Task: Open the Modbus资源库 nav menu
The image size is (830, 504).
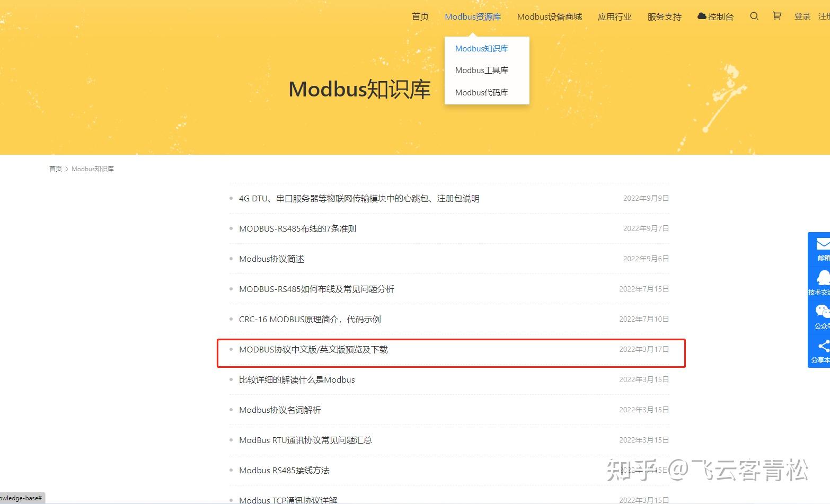Action: click(x=473, y=16)
